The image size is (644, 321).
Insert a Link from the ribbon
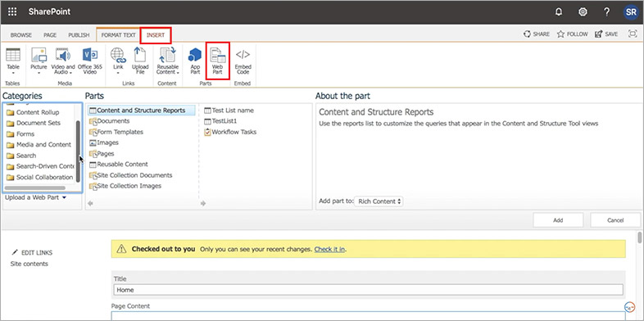coord(118,61)
